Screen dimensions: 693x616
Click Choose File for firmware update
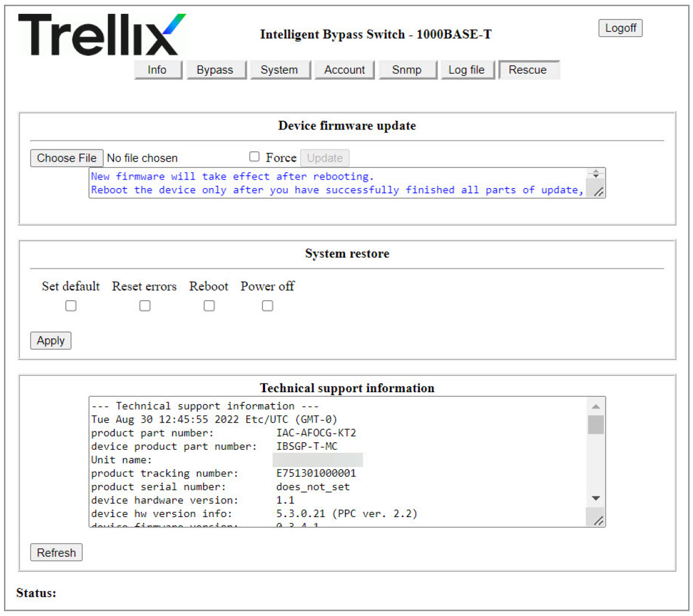pos(67,158)
